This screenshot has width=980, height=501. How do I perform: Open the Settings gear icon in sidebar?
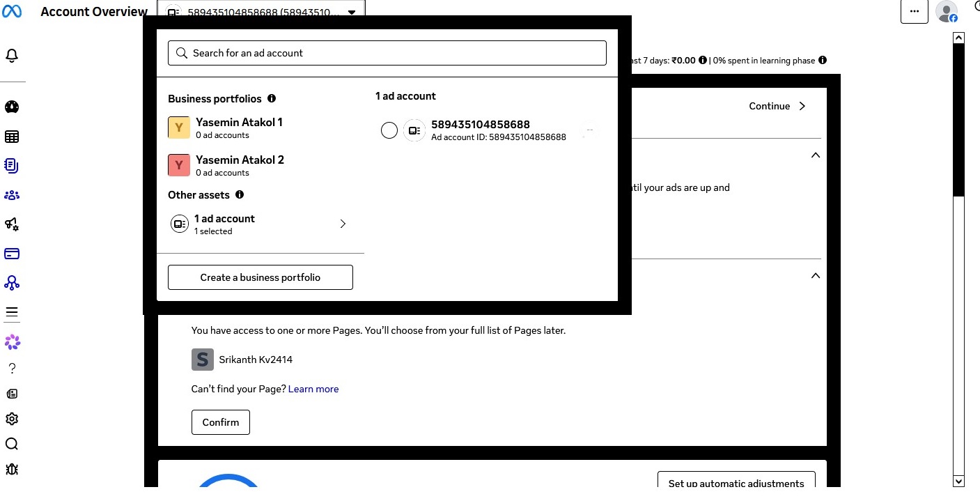(12, 419)
